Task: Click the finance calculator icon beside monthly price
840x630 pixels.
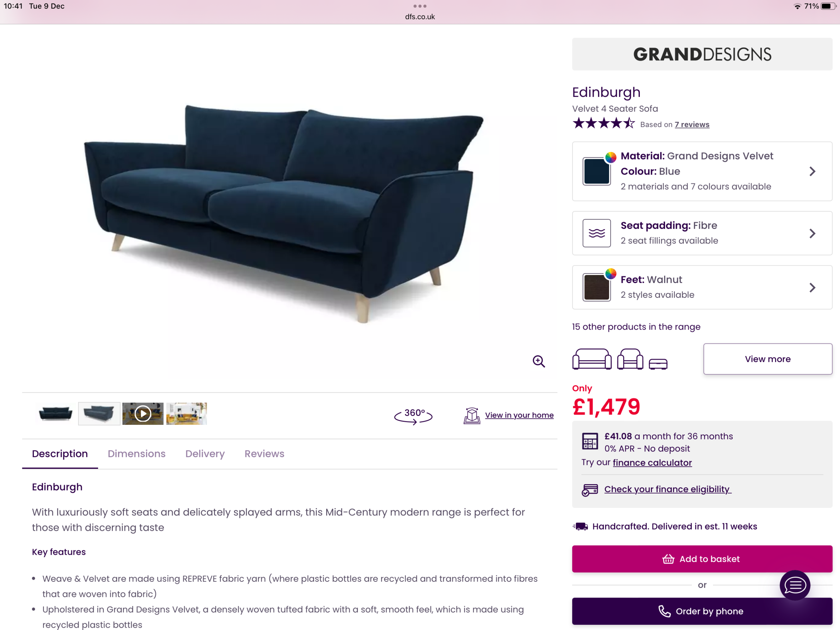Action: tap(590, 441)
